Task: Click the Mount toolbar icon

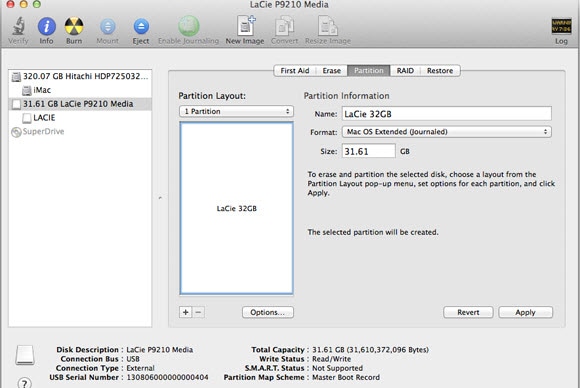Action: pyautogui.click(x=108, y=27)
